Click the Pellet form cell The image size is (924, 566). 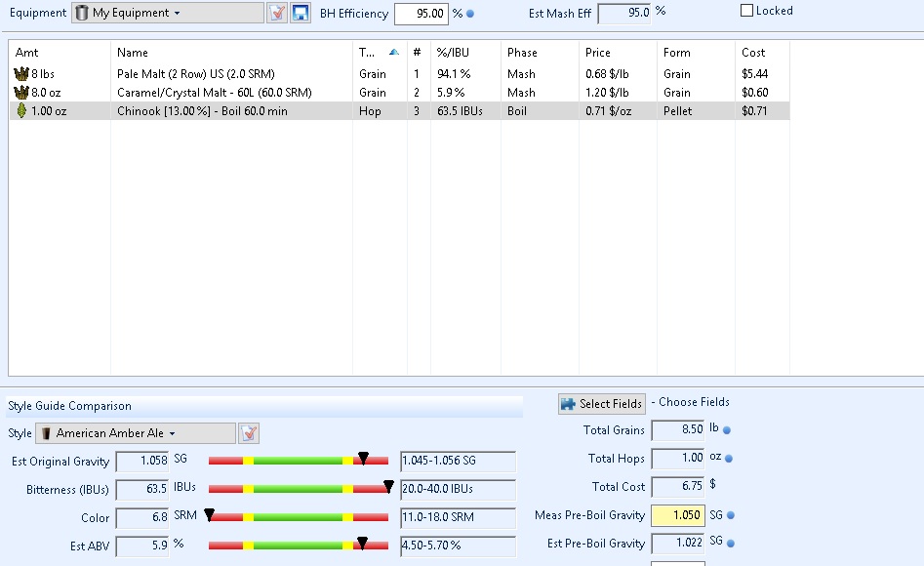tap(678, 111)
